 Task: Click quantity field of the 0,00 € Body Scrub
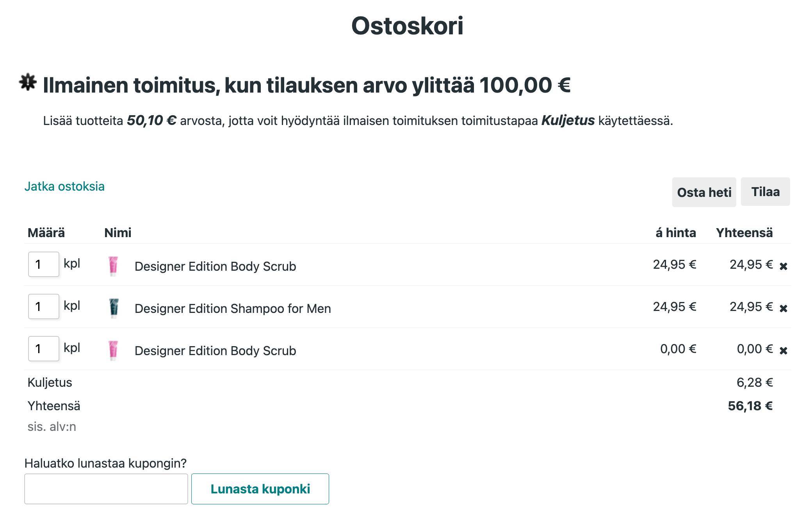(x=43, y=349)
